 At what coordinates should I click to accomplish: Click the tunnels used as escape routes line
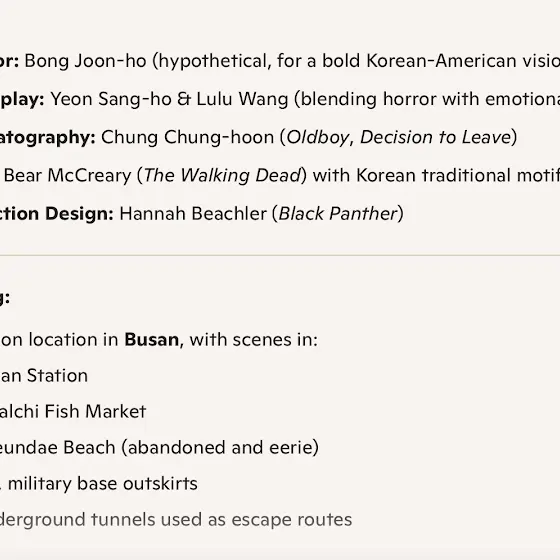pyautogui.click(x=176, y=520)
